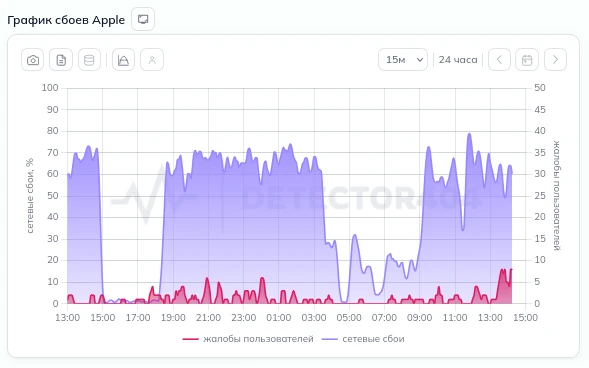Click the 03:00 time axis label
This screenshot has height=368, width=589.
point(314,318)
